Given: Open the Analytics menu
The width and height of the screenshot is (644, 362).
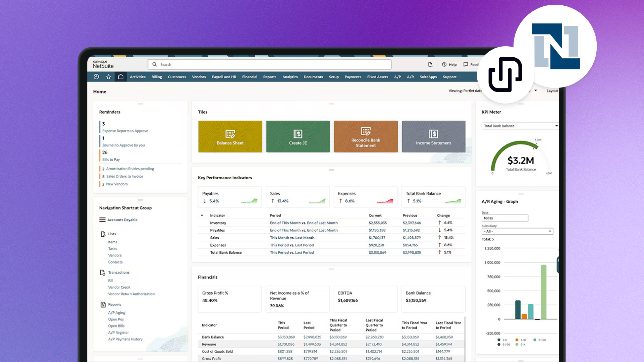Looking at the screenshot, I should (x=290, y=77).
